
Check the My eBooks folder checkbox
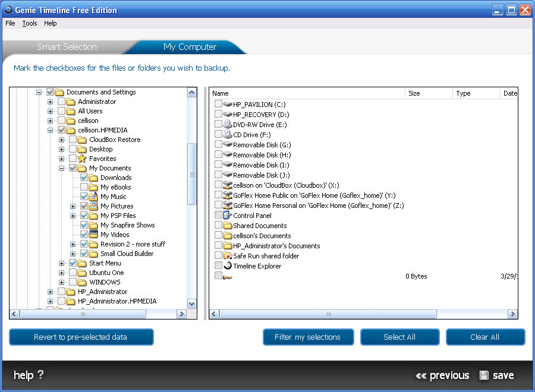(84, 187)
